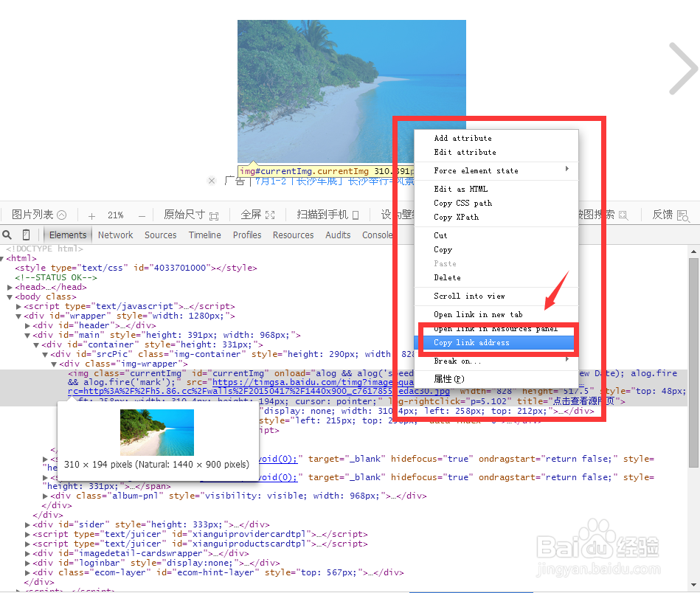Click the 长沙车展 ad link
The image size is (700, 593).
click(335, 181)
